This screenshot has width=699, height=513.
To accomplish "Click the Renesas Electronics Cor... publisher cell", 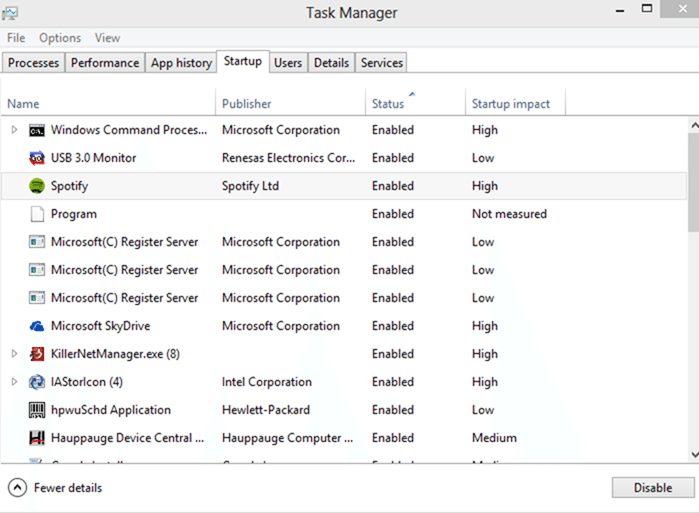I will (288, 158).
